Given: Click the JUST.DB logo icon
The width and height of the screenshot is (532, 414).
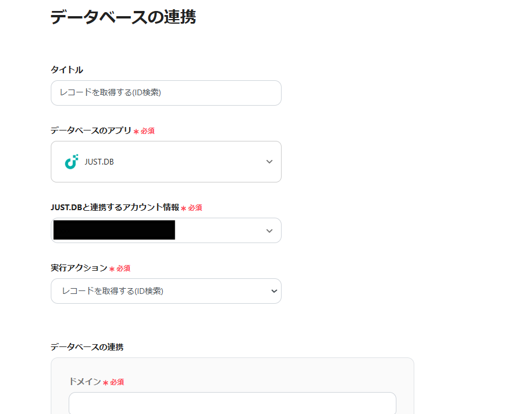Looking at the screenshot, I should click(71, 162).
